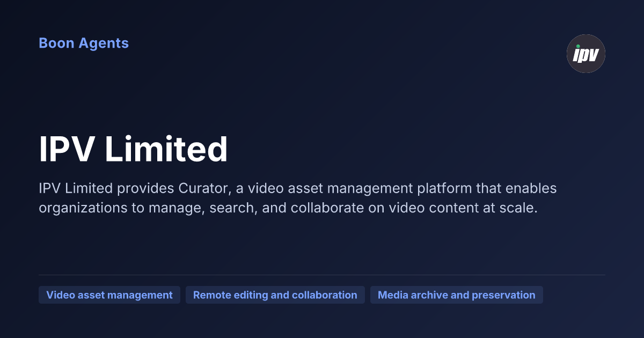The image size is (644, 338).
Task: Select the Remote editing and collaboration tag
Action: 275,295
